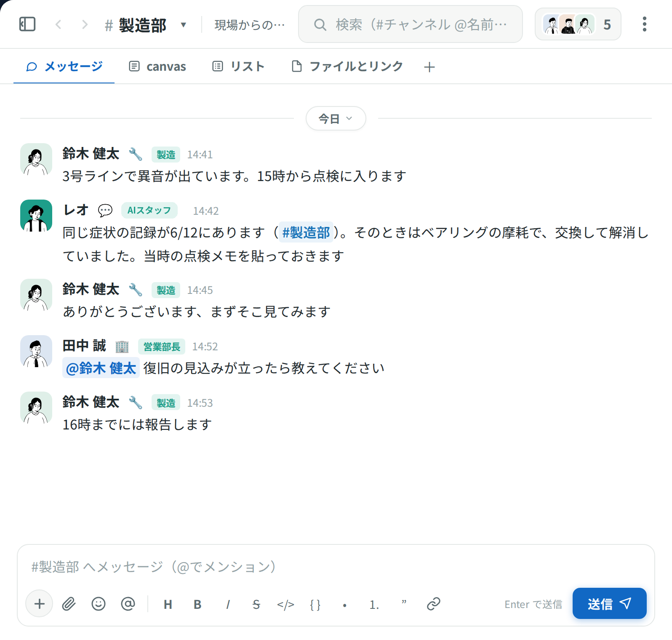Go back with the left arrow
The height and width of the screenshot is (640, 672).
point(59,24)
